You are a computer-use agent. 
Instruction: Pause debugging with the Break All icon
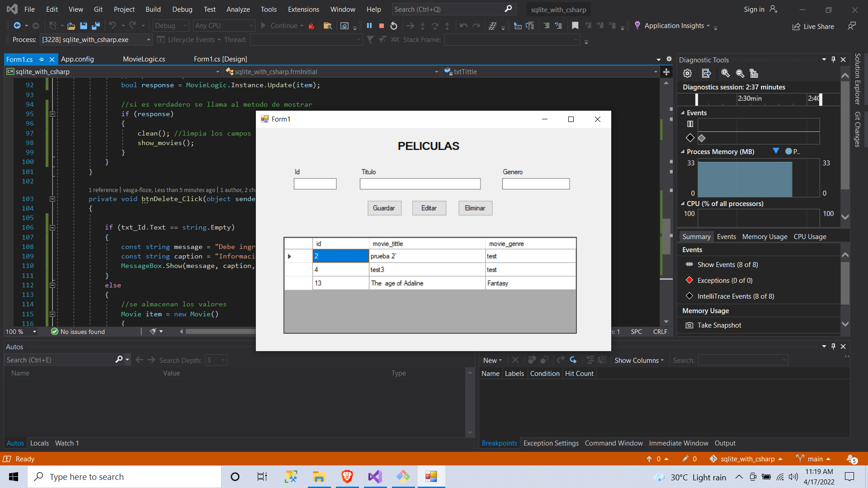click(x=369, y=26)
